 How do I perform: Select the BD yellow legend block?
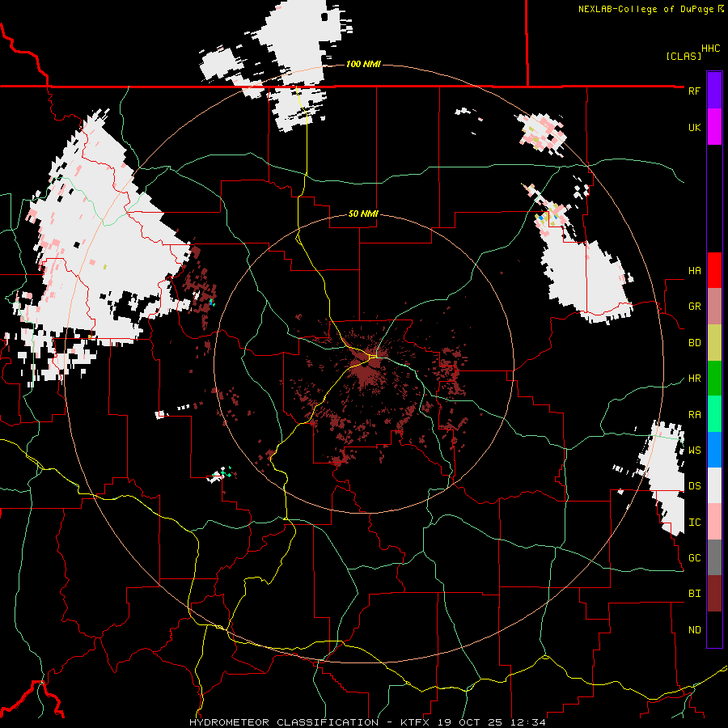tap(714, 342)
